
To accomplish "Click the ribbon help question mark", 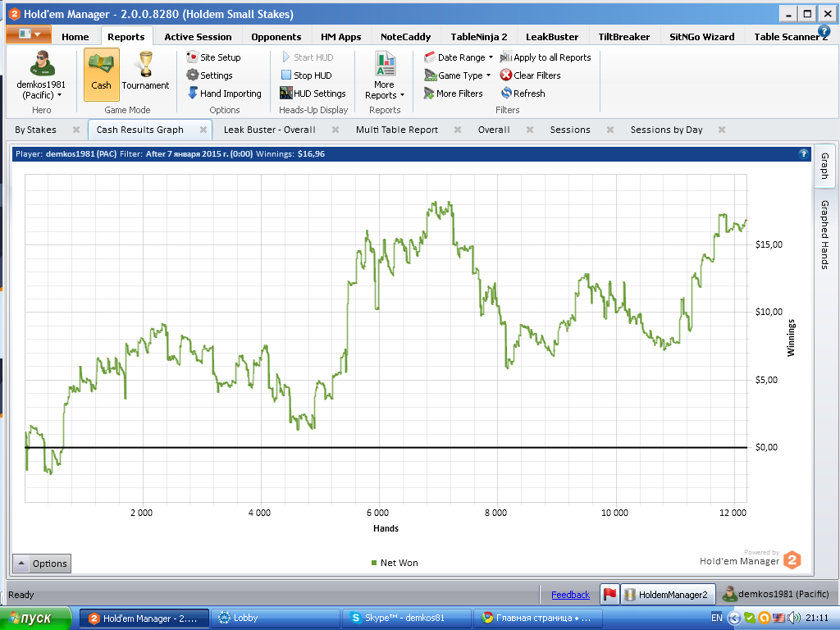I will 824,31.
